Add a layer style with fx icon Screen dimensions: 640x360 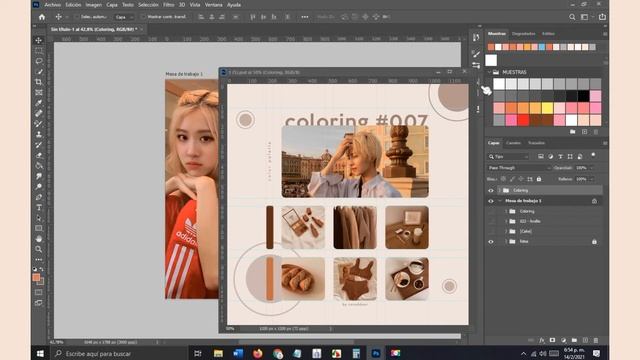point(542,340)
